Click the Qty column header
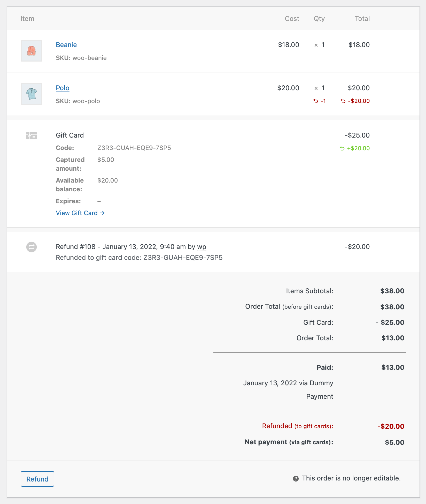 coord(319,18)
